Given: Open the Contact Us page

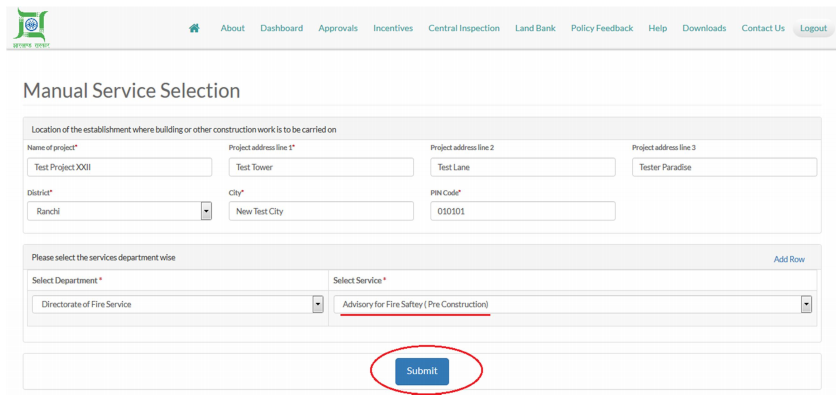Looking at the screenshot, I should click(763, 28).
